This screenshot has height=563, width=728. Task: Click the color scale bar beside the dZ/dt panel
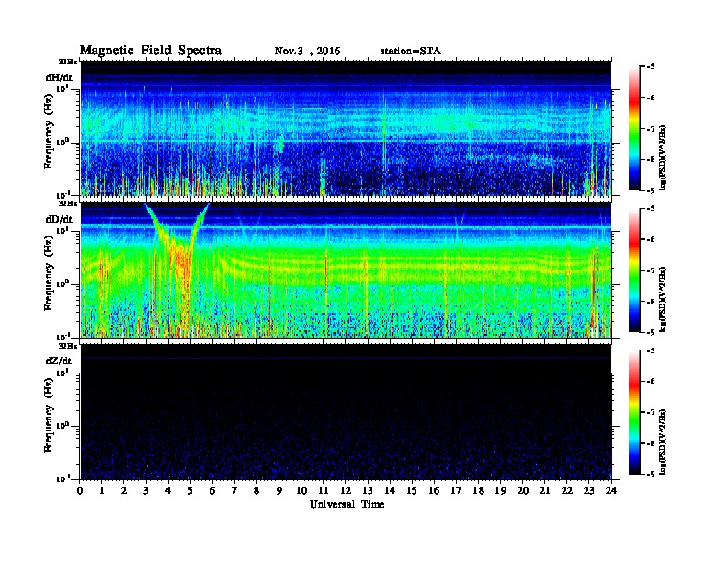(x=633, y=412)
